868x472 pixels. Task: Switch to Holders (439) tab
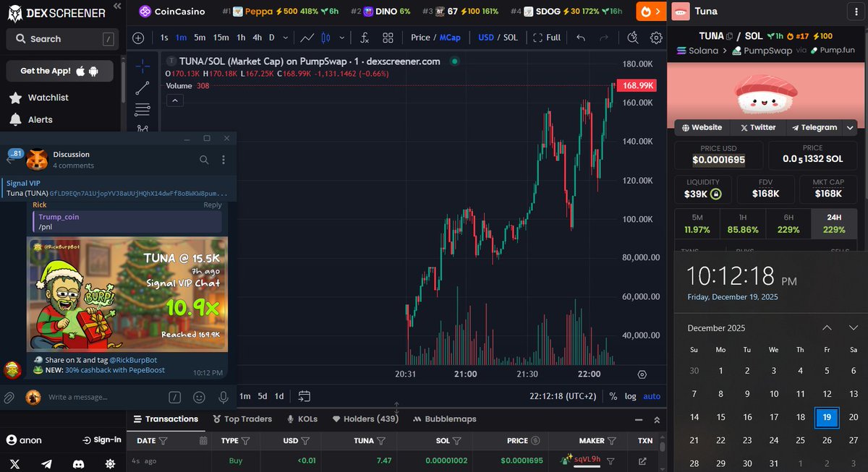(x=365, y=419)
